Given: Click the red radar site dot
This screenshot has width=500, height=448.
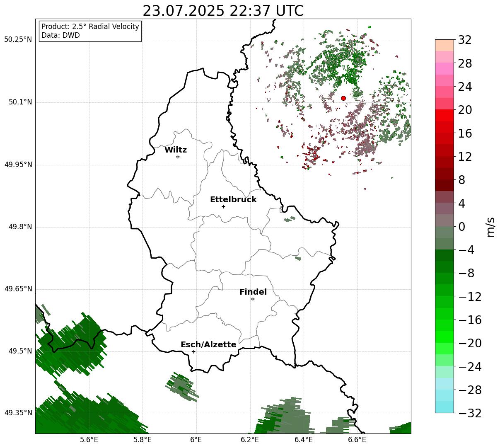Looking at the screenshot, I should (x=343, y=98).
